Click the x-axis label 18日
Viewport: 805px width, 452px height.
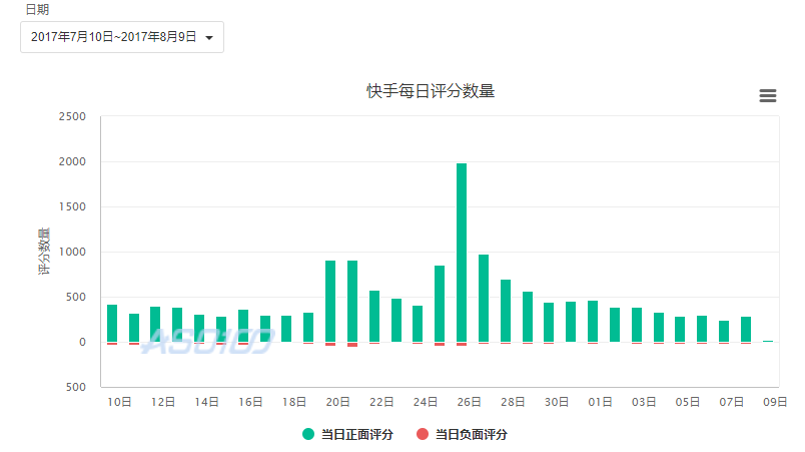294,402
